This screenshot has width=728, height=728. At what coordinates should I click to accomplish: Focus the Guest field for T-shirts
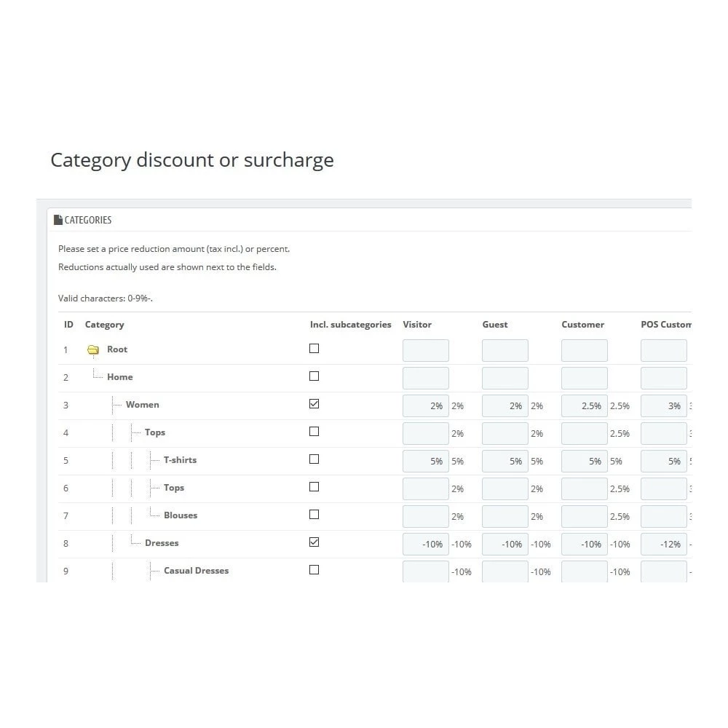(505, 462)
